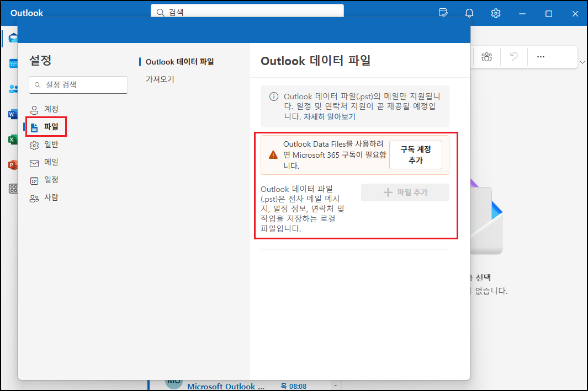Open the 일반 settings category
Screen dimensions: 588x391
(44, 144)
